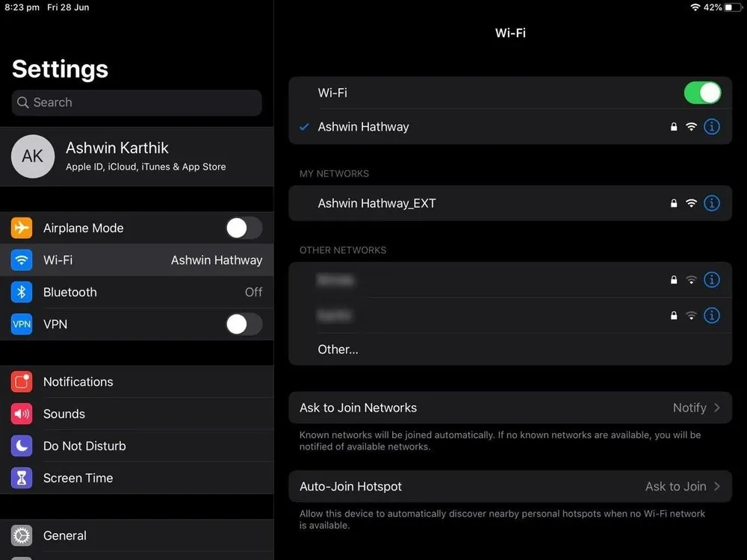
Task: Open Ask to Join Networks options
Action: pyautogui.click(x=510, y=408)
